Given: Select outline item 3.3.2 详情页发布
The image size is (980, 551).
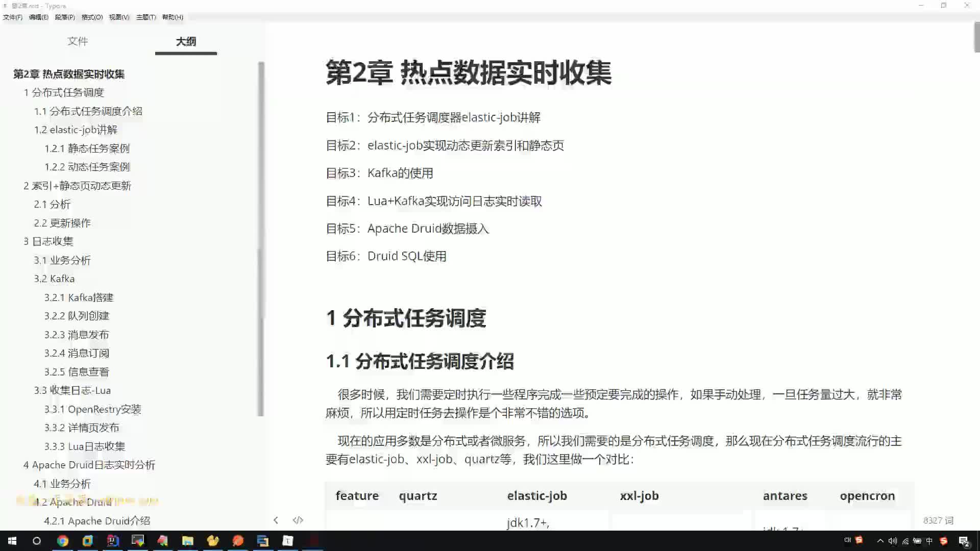Looking at the screenshot, I should point(82,428).
